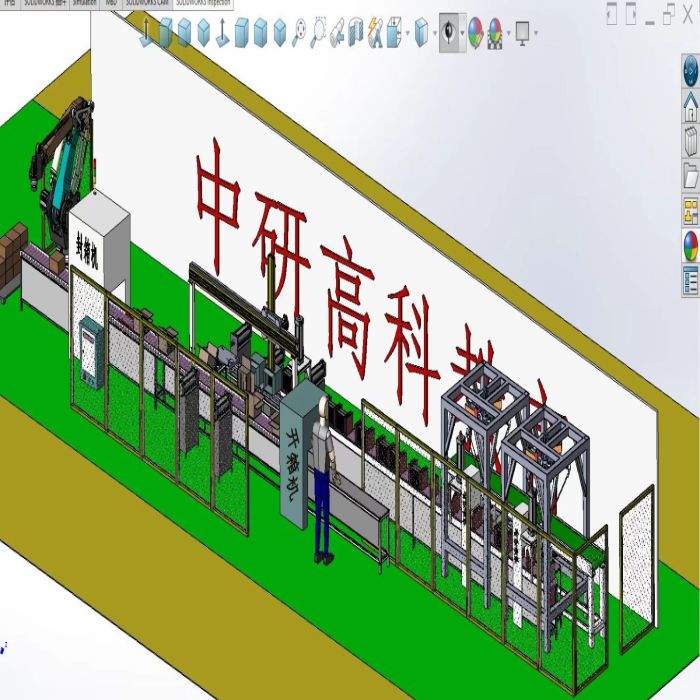Go back to Previous View
The height and width of the screenshot is (700, 700).
(338, 34)
